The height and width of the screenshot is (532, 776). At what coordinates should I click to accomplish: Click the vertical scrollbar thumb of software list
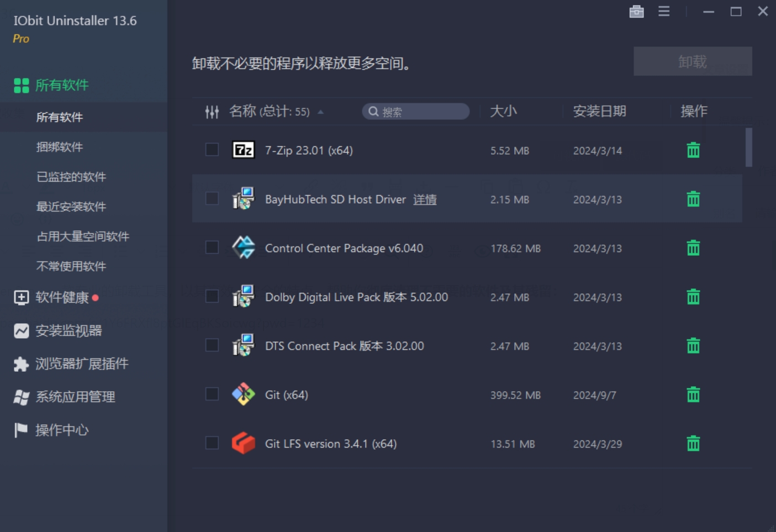click(748, 147)
